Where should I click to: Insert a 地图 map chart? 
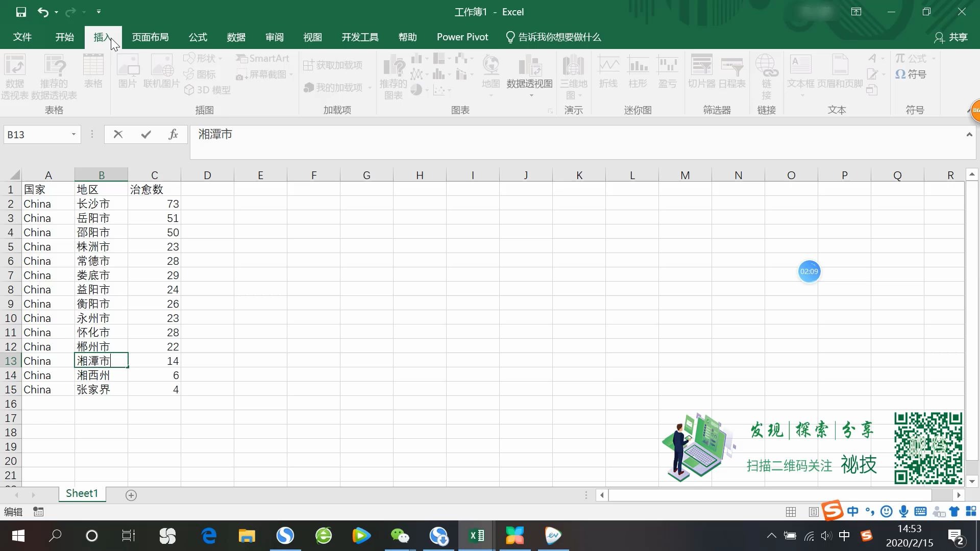click(491, 74)
